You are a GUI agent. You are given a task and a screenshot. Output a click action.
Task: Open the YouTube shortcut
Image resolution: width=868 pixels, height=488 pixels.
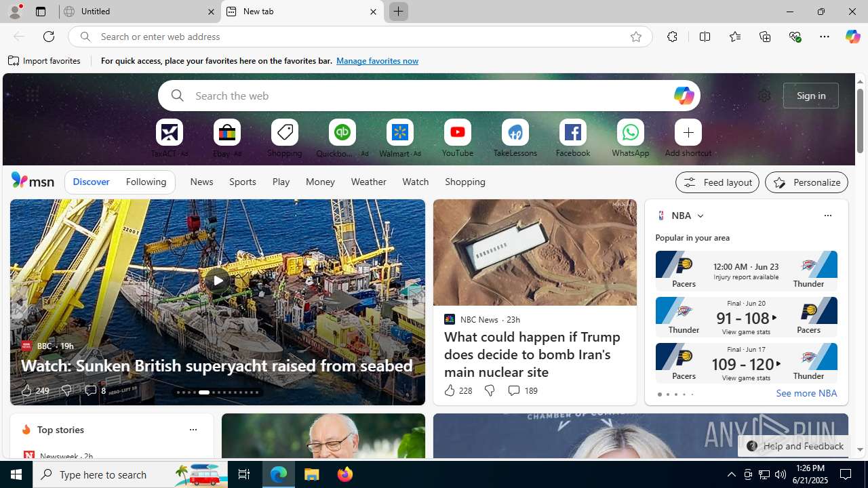pos(458,138)
